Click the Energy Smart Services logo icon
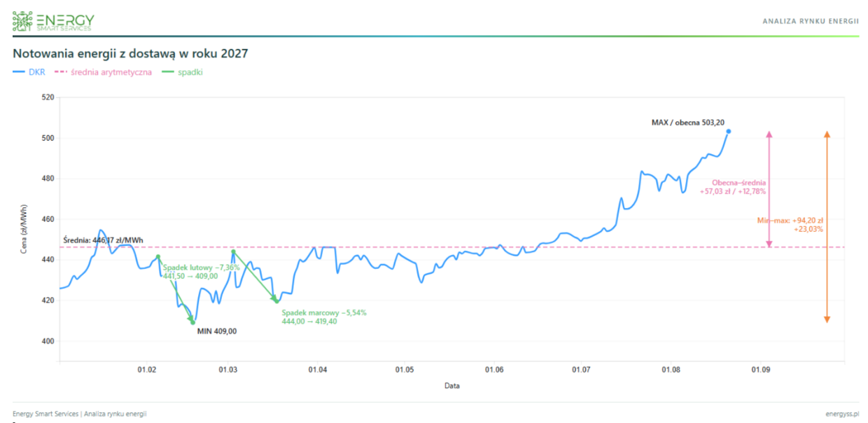 tap(22, 22)
